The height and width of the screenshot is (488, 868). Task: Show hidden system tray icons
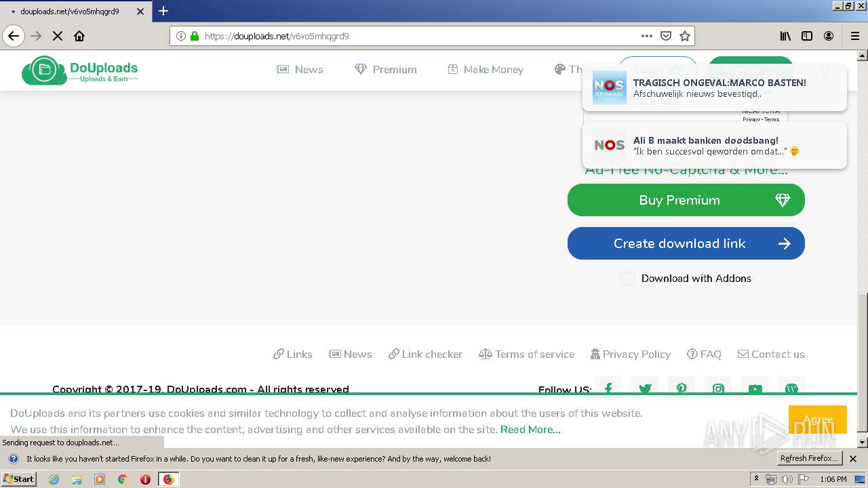(757, 479)
